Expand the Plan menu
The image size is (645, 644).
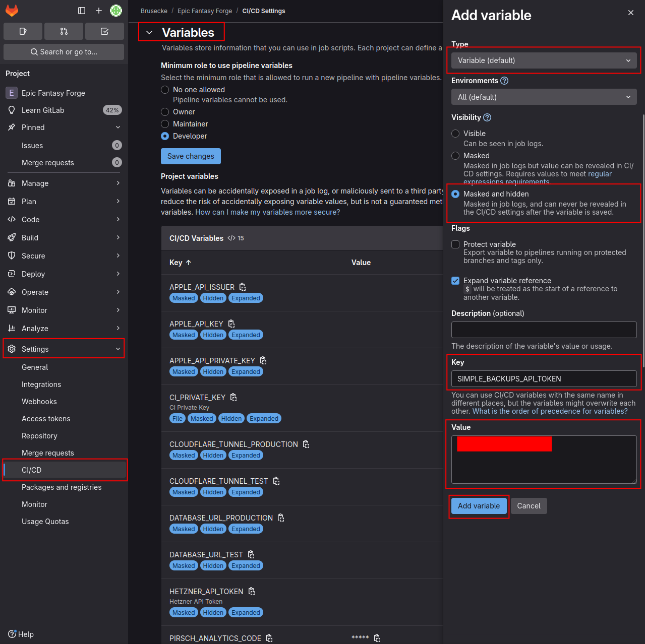coord(64,202)
